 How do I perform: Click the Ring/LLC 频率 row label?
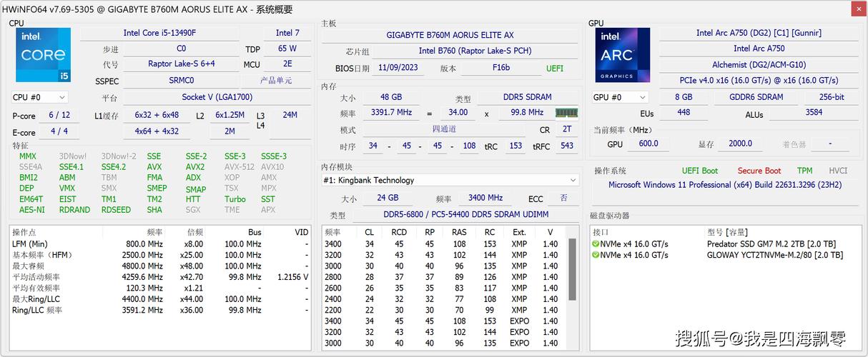(37, 310)
